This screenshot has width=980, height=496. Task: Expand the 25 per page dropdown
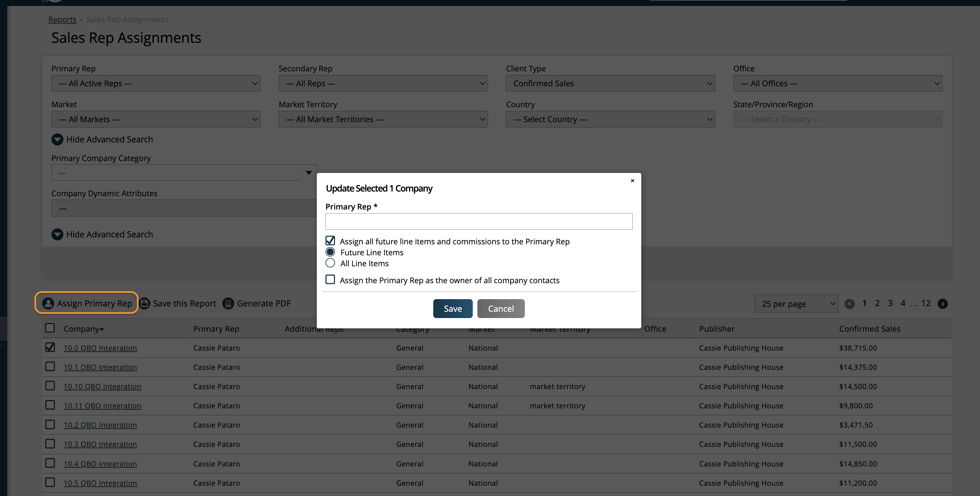pyautogui.click(x=796, y=303)
